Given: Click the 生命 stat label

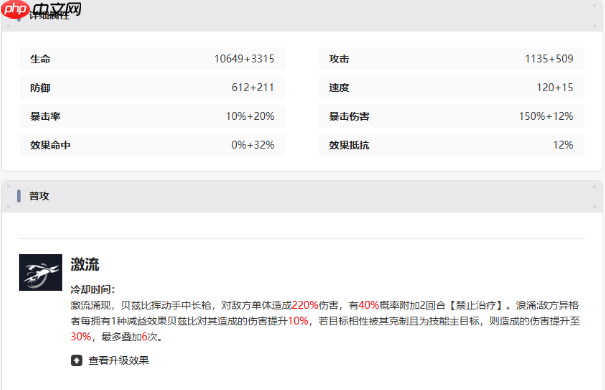Looking at the screenshot, I should point(40,59).
